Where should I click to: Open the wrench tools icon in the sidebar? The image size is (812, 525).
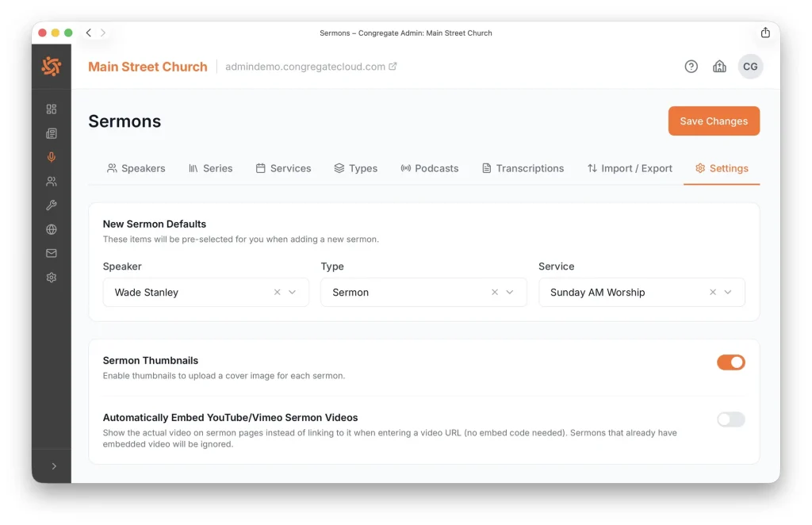coord(52,205)
